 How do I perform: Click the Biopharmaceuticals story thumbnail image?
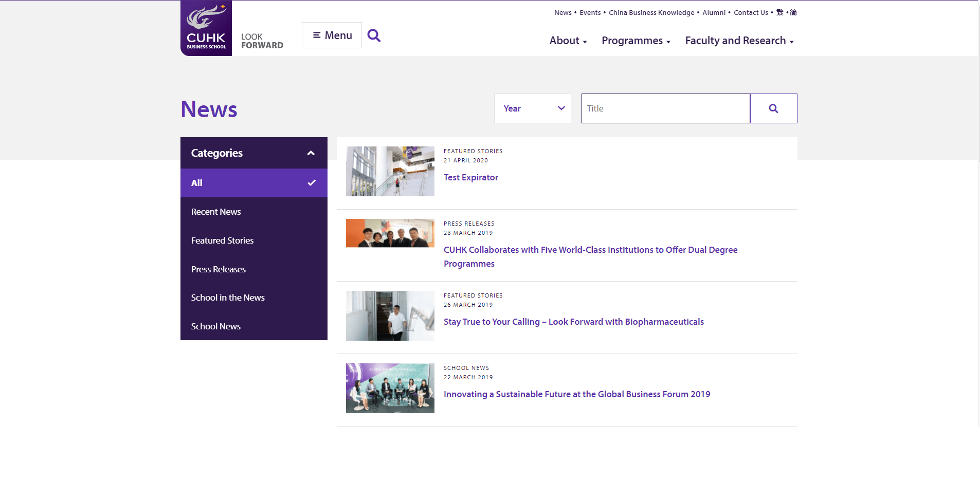(x=390, y=316)
